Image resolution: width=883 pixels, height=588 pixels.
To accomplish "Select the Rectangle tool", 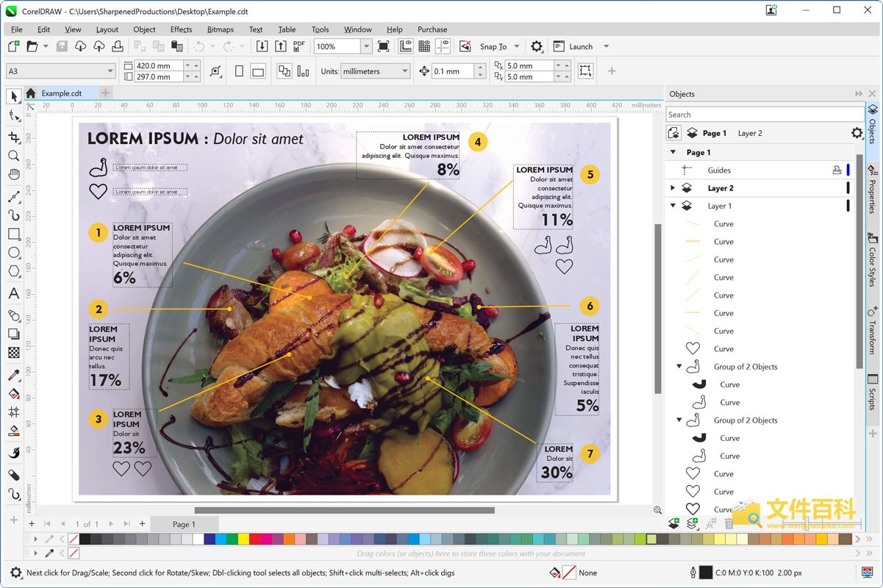I will [x=13, y=234].
